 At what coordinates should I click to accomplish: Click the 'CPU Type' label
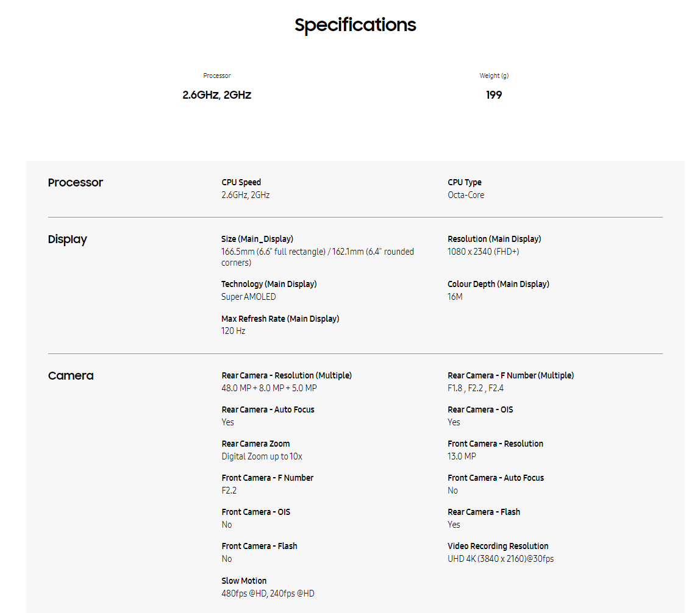(464, 182)
